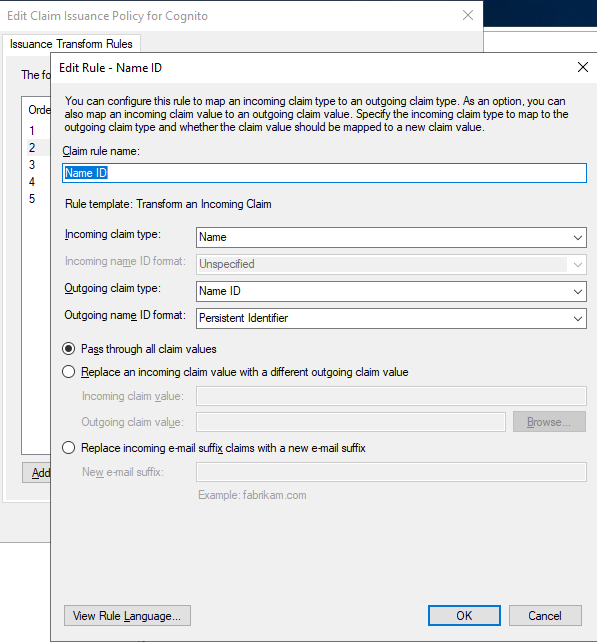Cancel the rule edit dialog

545,615
